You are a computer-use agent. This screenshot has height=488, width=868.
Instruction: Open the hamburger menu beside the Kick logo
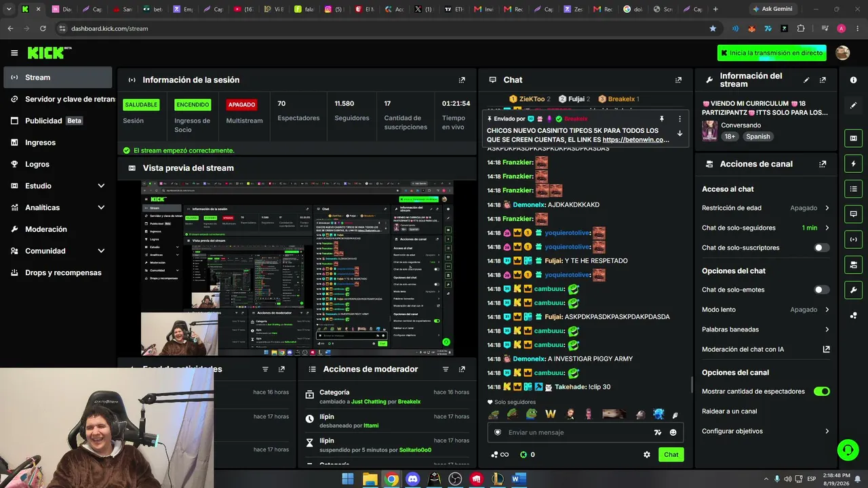(x=14, y=53)
